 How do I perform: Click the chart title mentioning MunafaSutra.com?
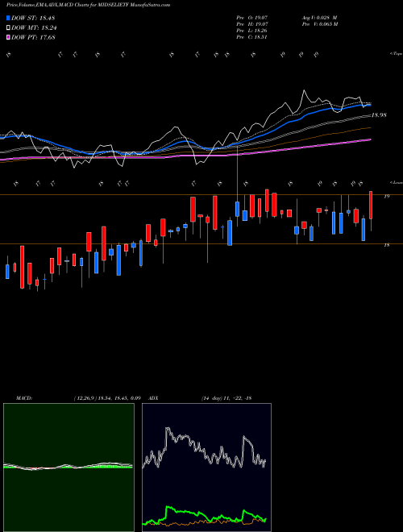(x=88, y=5)
